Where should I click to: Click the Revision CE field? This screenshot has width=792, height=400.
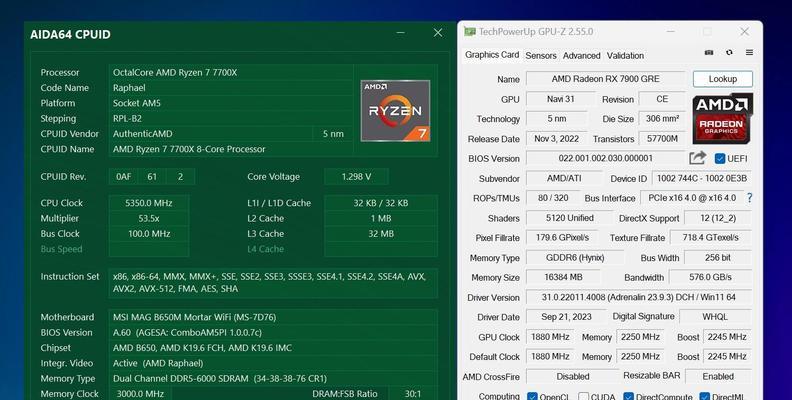pos(662,99)
